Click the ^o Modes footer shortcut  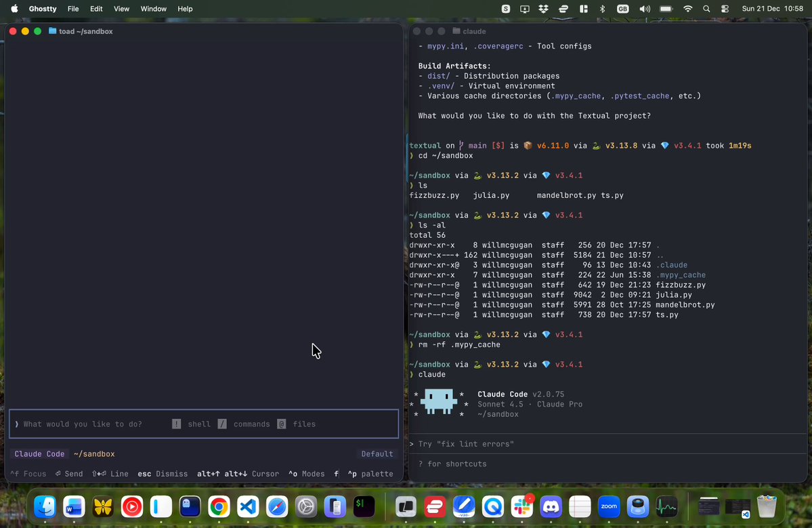(307, 474)
